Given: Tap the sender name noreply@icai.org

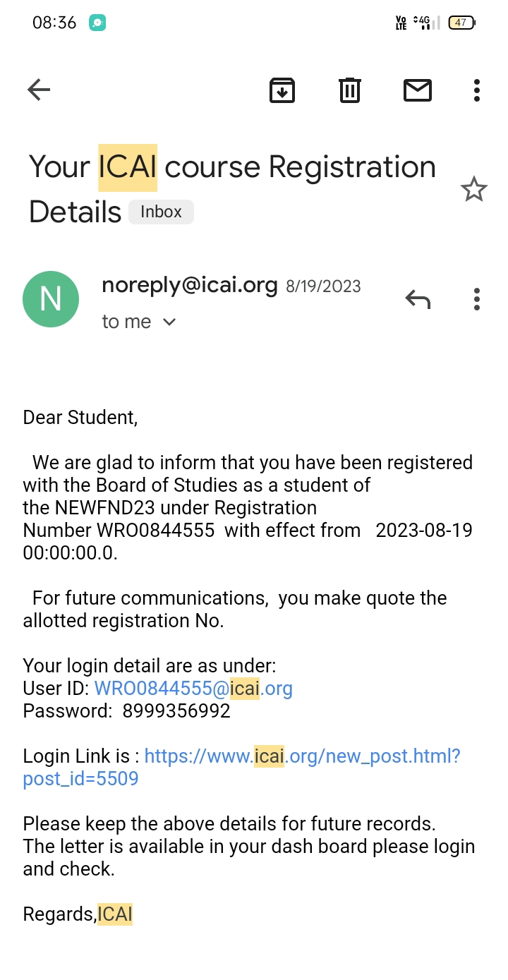Looking at the screenshot, I should tap(190, 285).
